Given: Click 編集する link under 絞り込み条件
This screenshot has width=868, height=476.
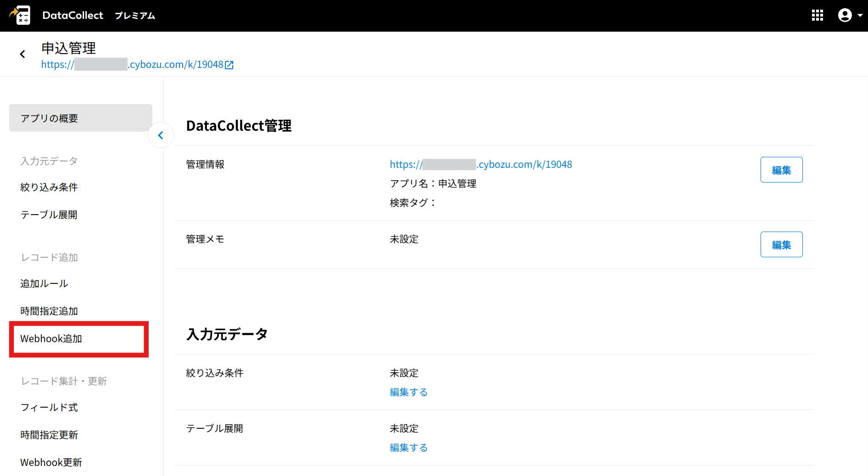Looking at the screenshot, I should coord(409,392).
